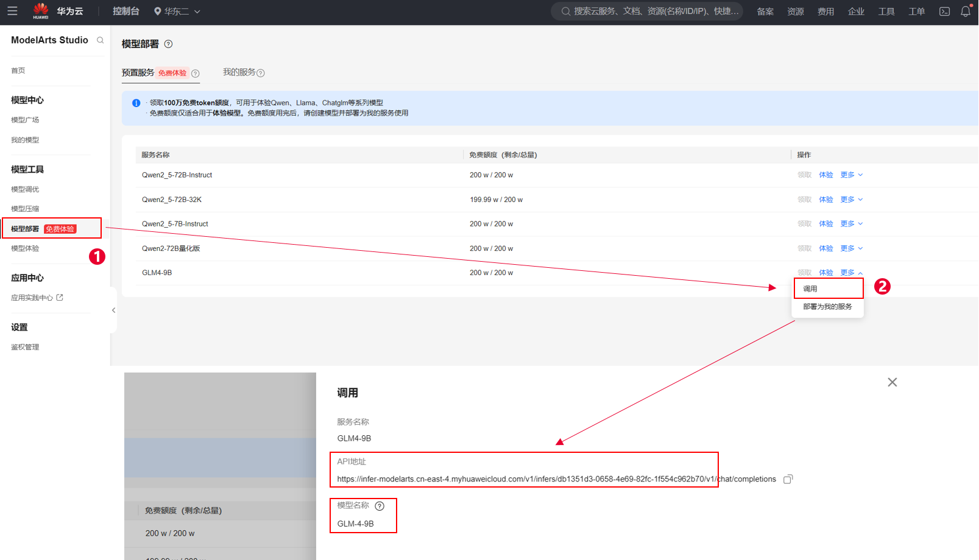Screen dimensions: 979x560
Task: Click 领取 for Qwen2-72B量化版
Action: 805,248
